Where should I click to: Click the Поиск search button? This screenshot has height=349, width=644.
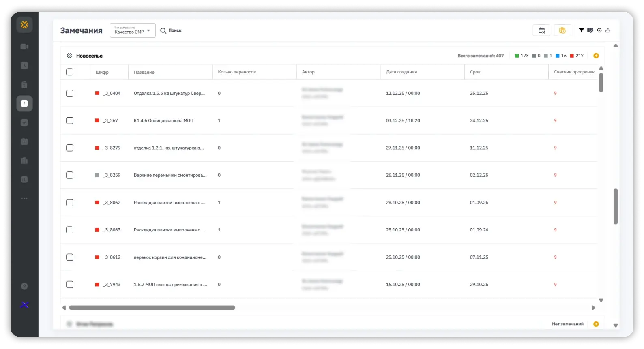tap(171, 30)
